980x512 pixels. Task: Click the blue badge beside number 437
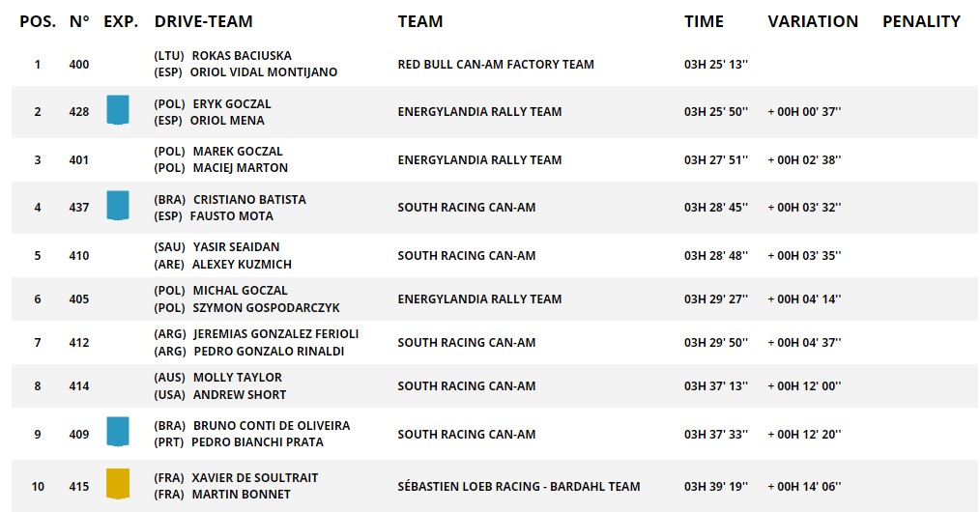[x=118, y=206]
